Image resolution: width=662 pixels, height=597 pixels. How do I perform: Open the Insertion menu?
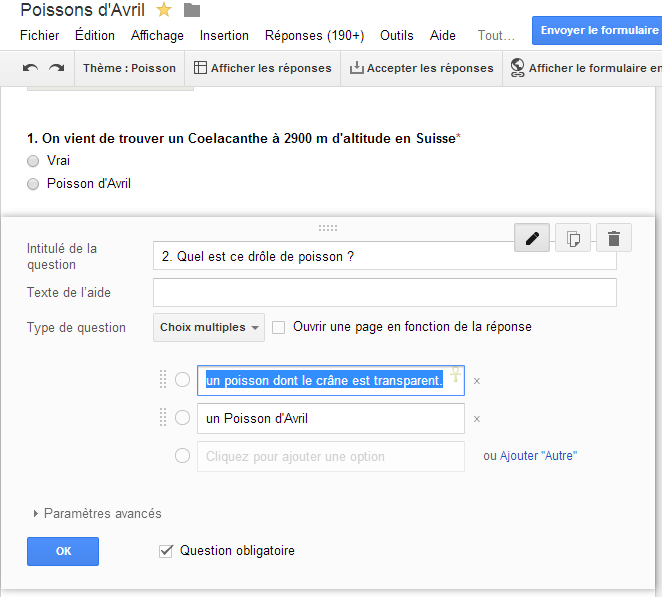point(224,35)
